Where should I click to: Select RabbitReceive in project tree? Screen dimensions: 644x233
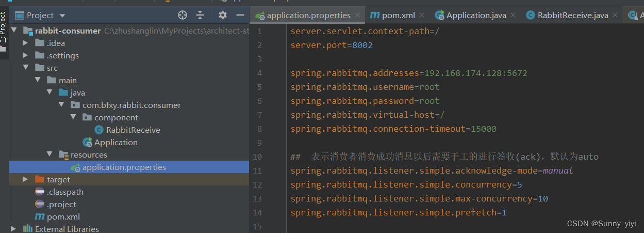pos(133,130)
